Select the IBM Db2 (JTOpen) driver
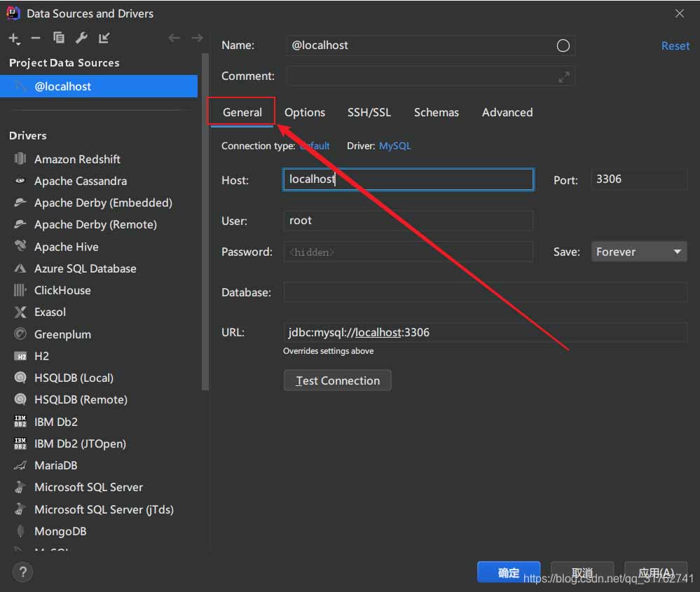Image resolution: width=700 pixels, height=592 pixels. click(x=80, y=443)
